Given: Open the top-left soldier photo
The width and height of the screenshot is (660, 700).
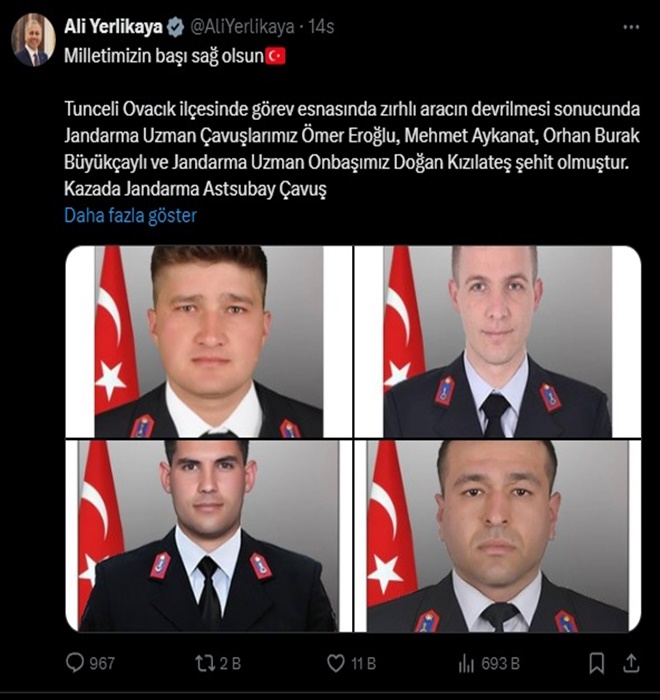Looking at the screenshot, I should pos(209,342).
